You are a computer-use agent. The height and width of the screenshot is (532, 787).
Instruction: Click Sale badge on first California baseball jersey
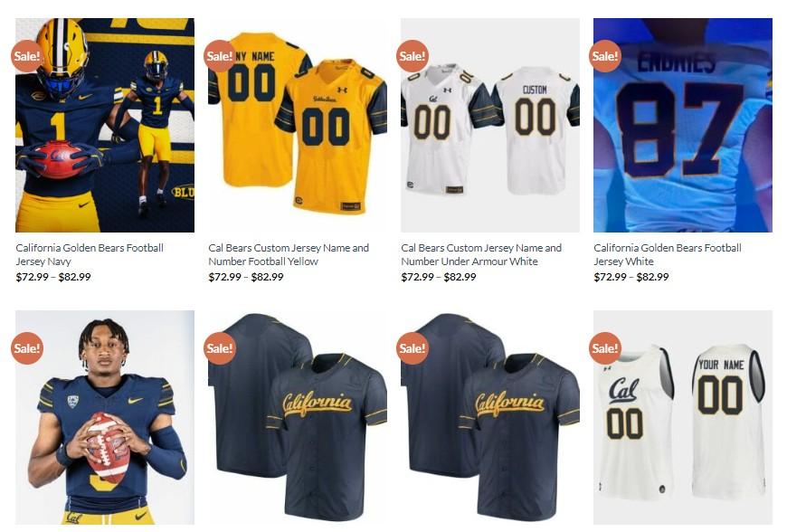click(220, 347)
